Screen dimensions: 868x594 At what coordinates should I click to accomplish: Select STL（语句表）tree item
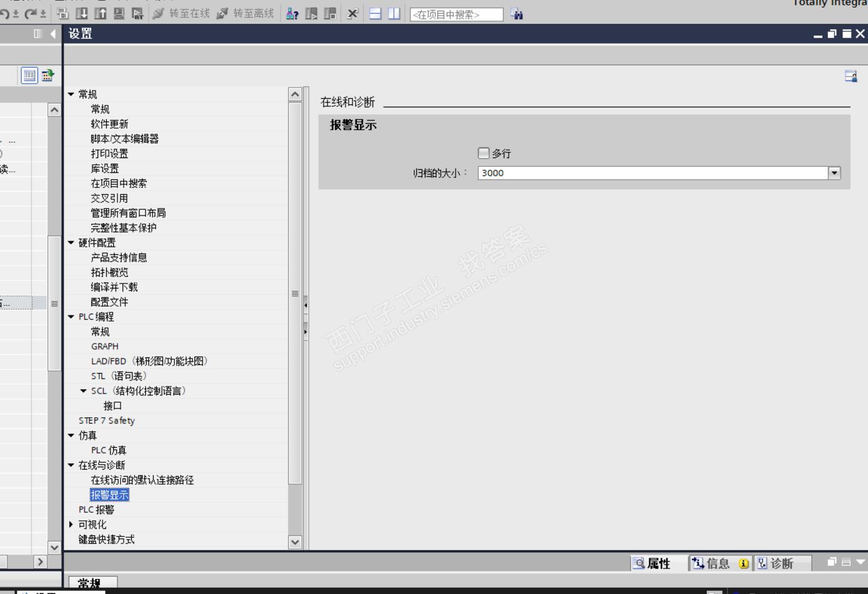point(119,376)
